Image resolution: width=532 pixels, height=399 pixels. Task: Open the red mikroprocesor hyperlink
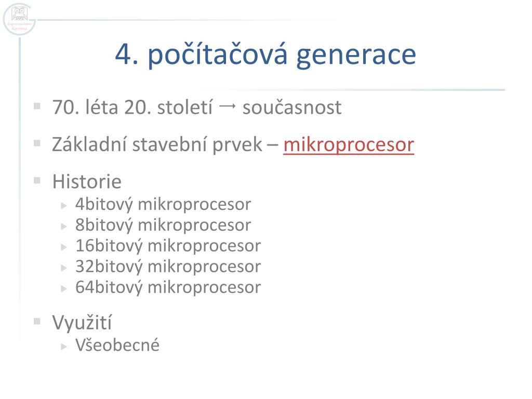[349, 145]
